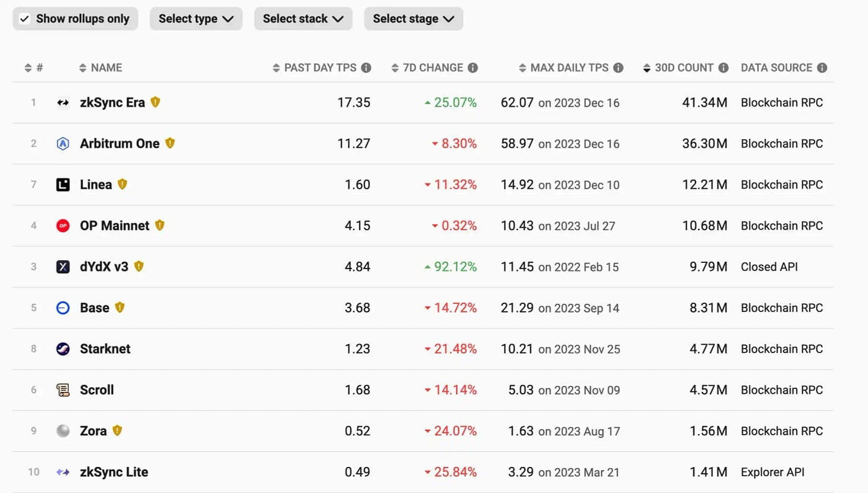868x493 pixels.
Task: Sort table by 30D Count column
Action: [683, 68]
